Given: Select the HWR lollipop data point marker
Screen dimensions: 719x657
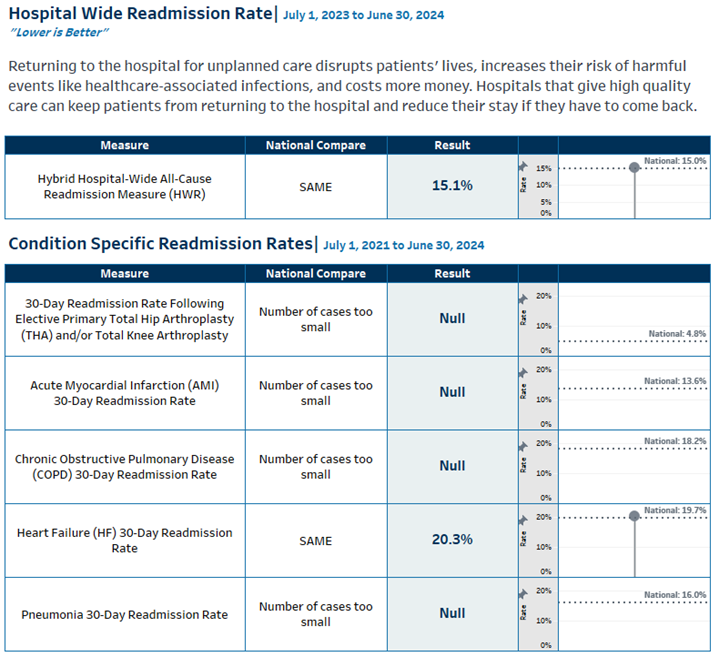Looking at the screenshot, I should point(634,167).
